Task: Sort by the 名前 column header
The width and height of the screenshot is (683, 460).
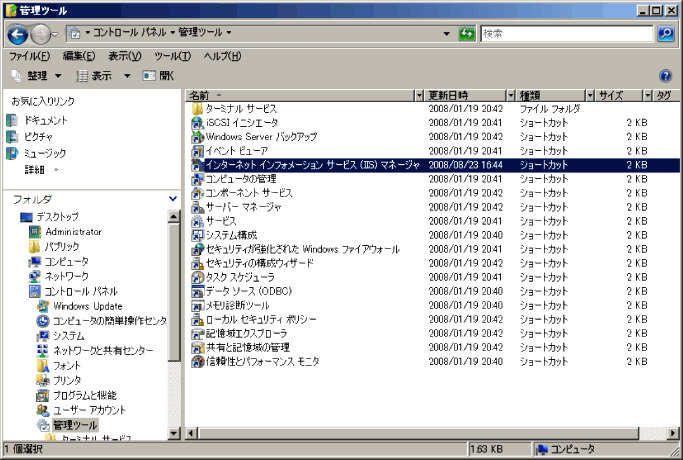Action: click(x=301, y=95)
